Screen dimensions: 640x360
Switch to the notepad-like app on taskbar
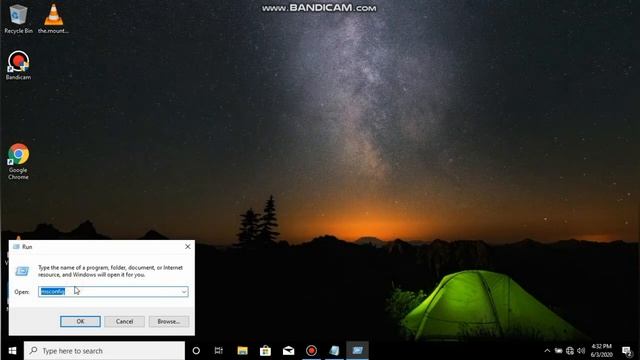[x=334, y=351]
